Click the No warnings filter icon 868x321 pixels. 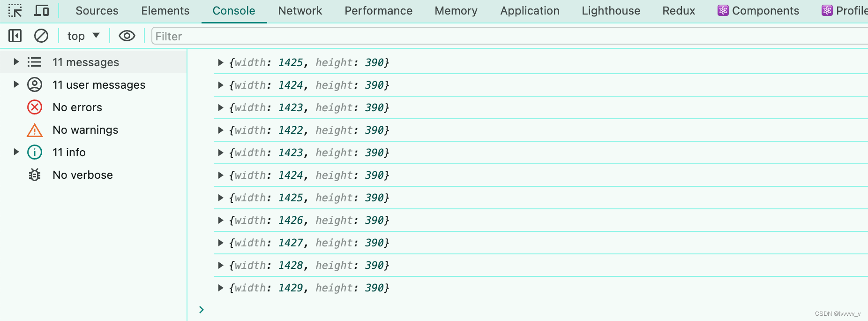pos(35,130)
